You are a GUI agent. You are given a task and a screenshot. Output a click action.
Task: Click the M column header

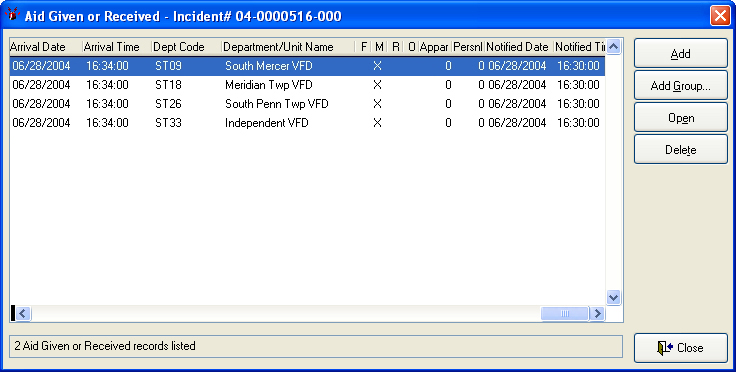point(379,47)
